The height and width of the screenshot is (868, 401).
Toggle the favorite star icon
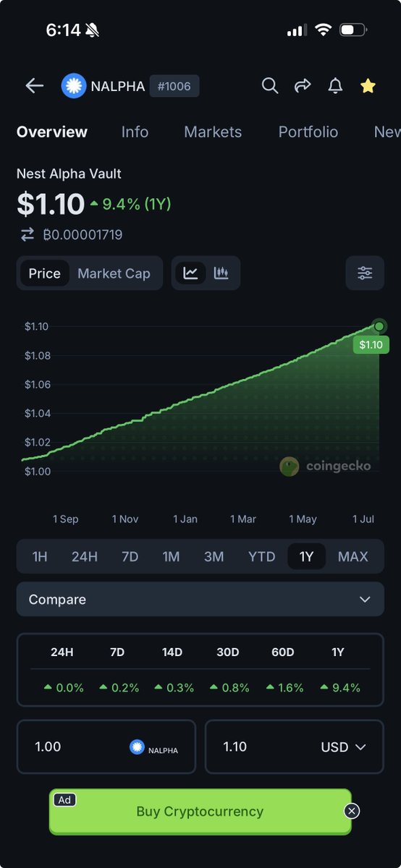coord(368,86)
